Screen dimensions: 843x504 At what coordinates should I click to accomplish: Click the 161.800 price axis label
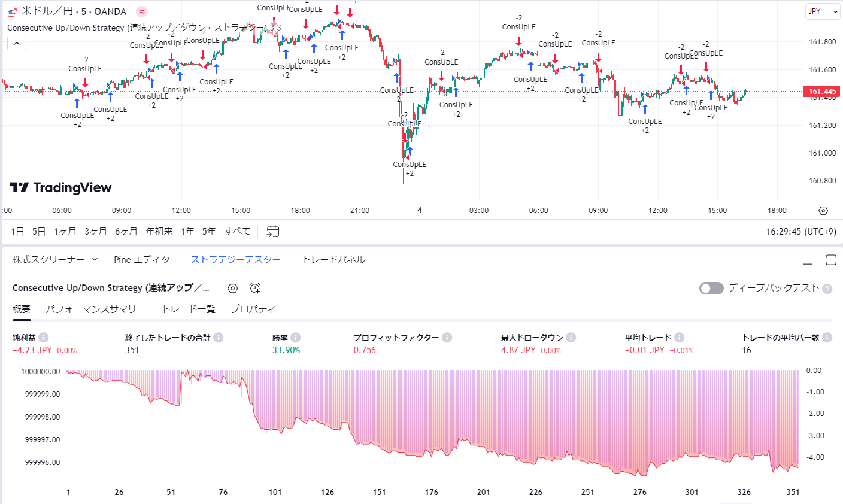tap(822, 42)
